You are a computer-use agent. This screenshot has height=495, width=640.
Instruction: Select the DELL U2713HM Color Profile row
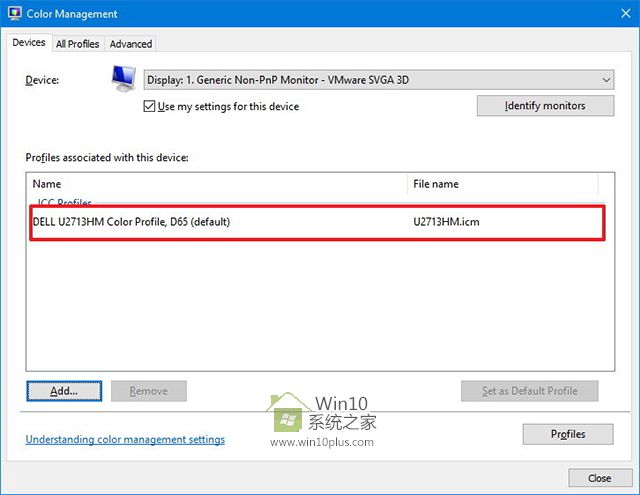318,222
